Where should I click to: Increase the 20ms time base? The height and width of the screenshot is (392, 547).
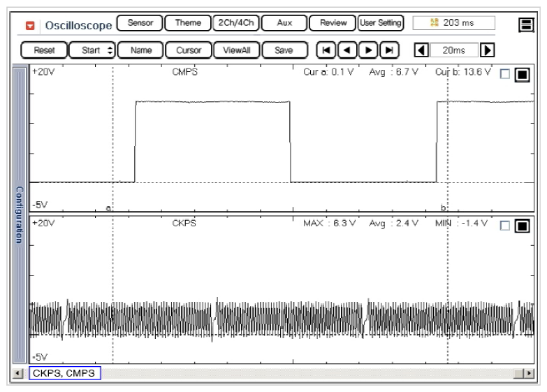[x=489, y=50]
